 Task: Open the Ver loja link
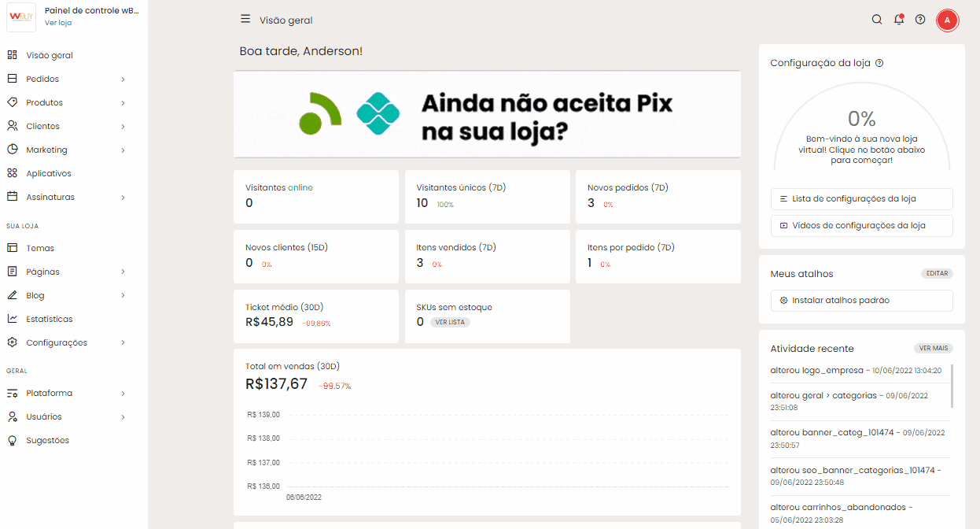58,23
